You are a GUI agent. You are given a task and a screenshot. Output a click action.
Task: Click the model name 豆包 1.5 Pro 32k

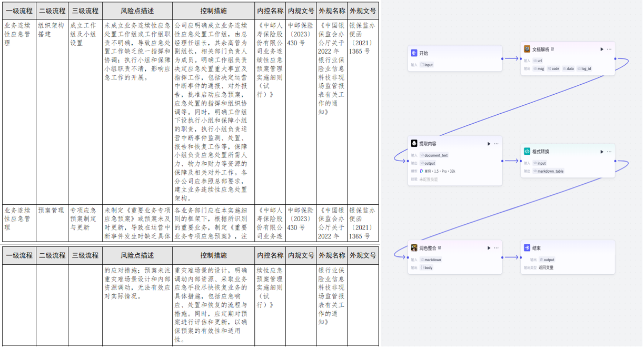pyautogui.click(x=441, y=171)
